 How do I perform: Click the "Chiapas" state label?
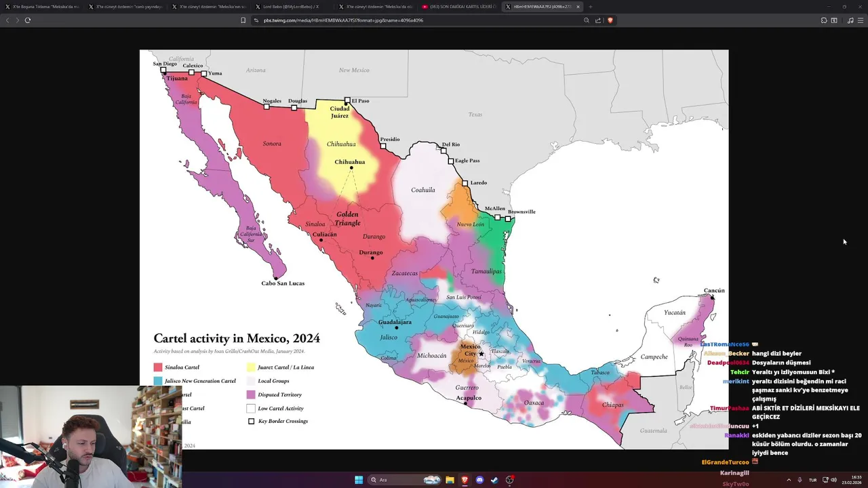[612, 405]
